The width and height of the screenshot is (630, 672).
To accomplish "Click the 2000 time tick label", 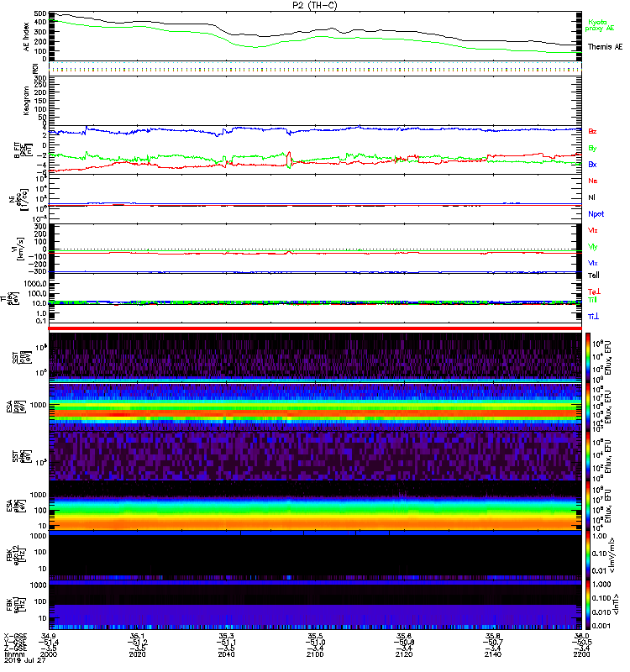I will [49, 654].
